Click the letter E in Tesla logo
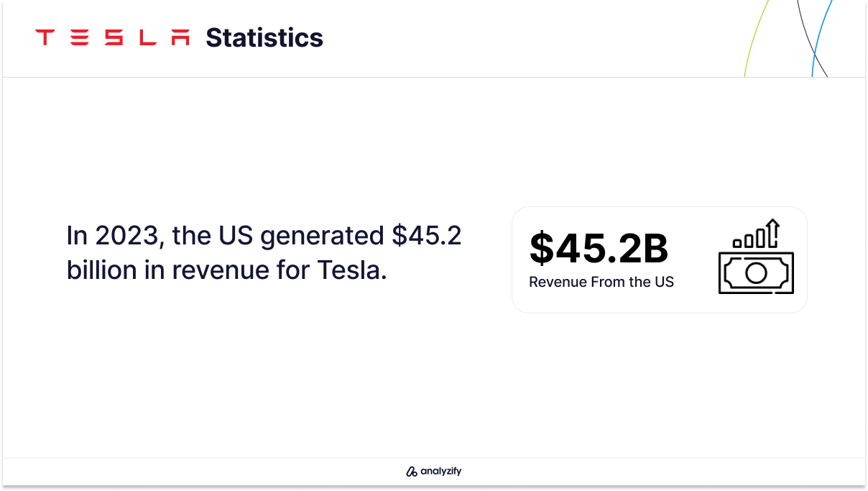Image resolution: width=868 pixels, height=491 pixels. [x=80, y=37]
